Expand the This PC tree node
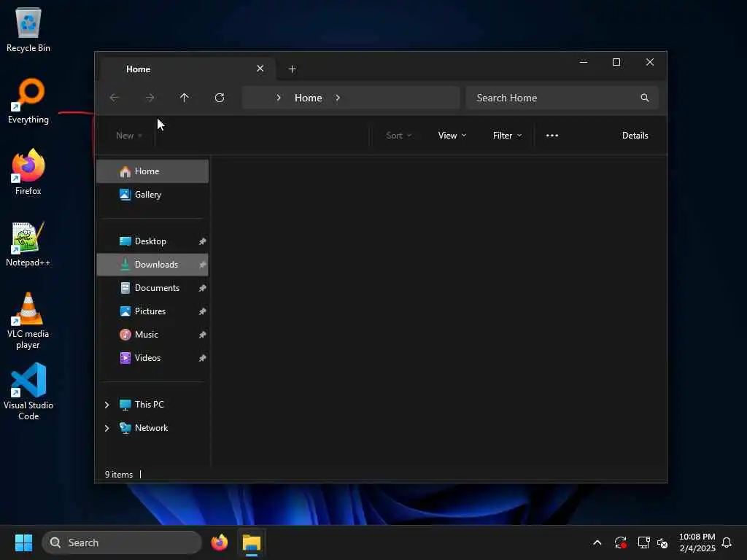Viewport: 747px width, 560px height. point(107,405)
